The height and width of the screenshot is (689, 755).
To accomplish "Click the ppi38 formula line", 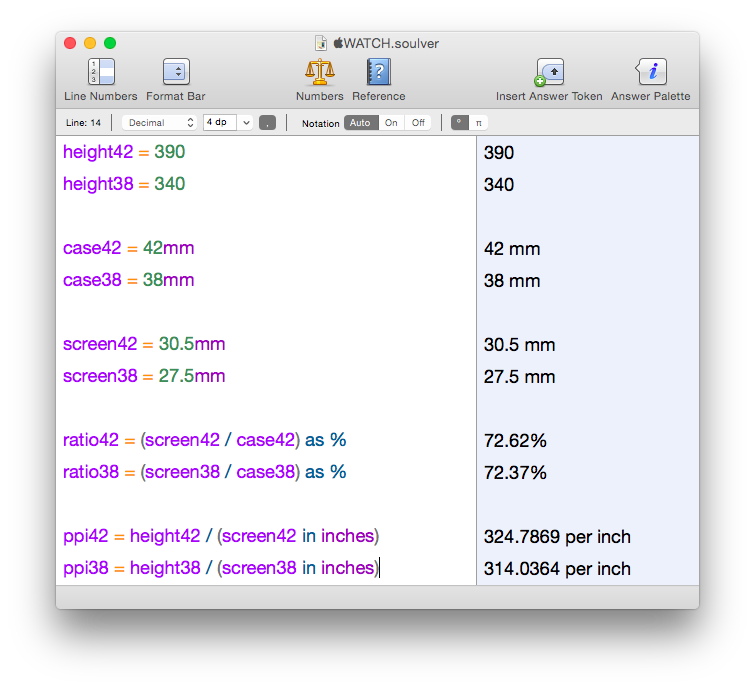I will 221,568.
